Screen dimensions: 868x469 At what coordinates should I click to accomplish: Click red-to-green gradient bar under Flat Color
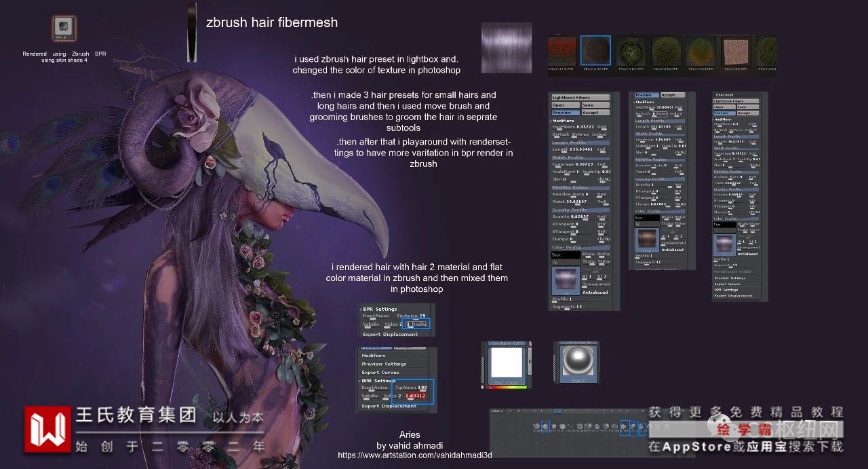pyautogui.click(x=507, y=388)
